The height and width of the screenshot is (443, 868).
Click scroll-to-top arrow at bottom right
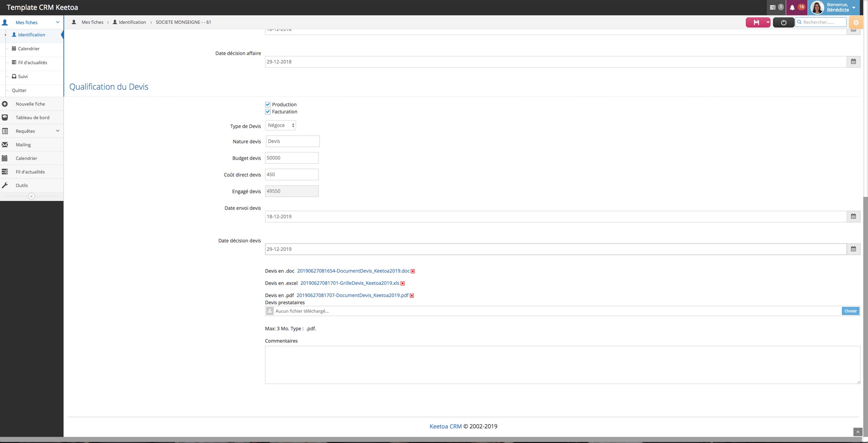click(x=857, y=432)
